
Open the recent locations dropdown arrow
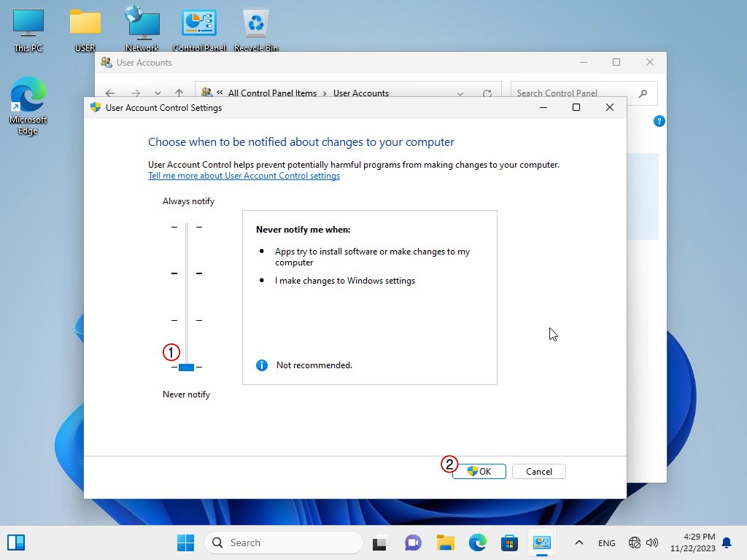pos(158,93)
